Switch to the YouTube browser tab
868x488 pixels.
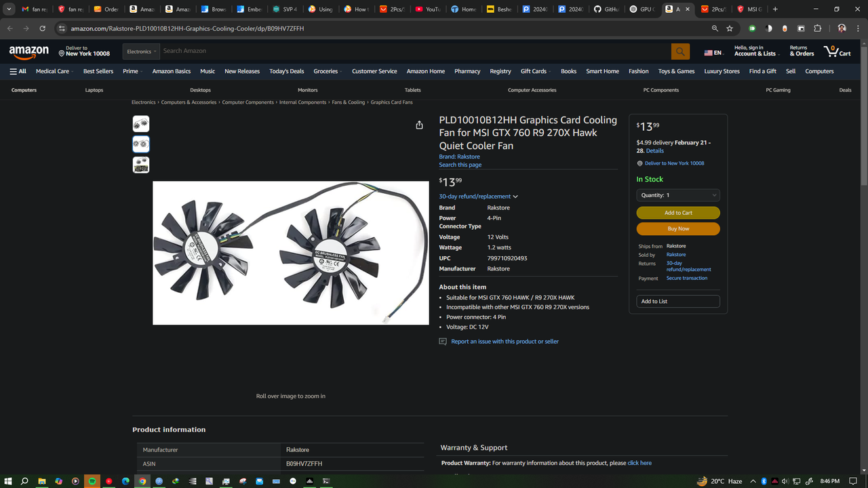point(427,9)
